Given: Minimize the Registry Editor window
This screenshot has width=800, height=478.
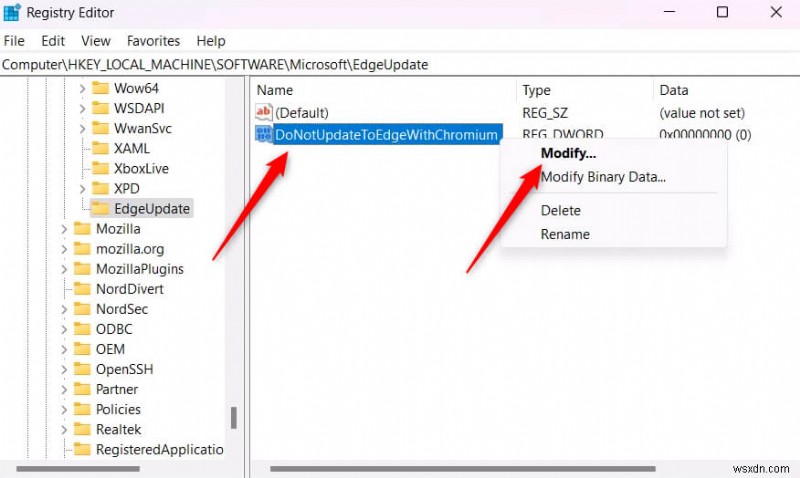Looking at the screenshot, I should 670,12.
